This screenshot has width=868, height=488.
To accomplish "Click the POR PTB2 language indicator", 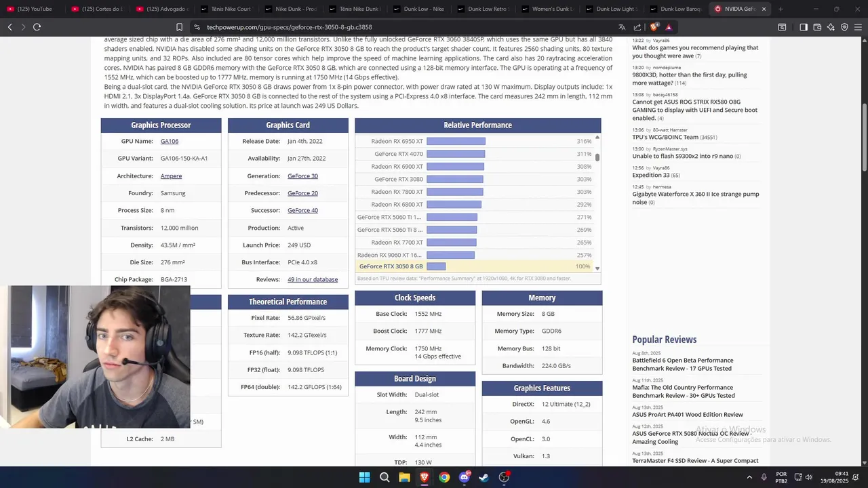I will click(x=781, y=477).
